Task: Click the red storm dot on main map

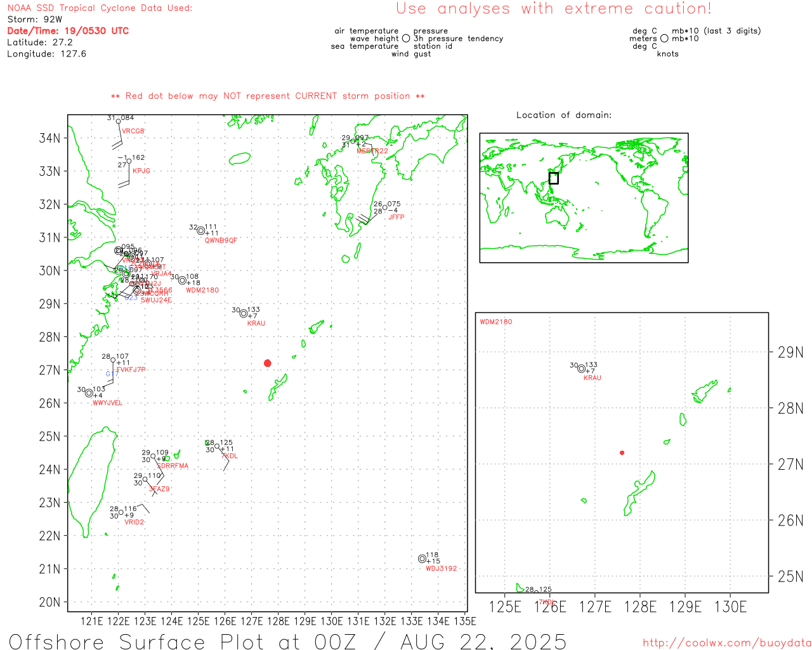Action: click(x=268, y=363)
